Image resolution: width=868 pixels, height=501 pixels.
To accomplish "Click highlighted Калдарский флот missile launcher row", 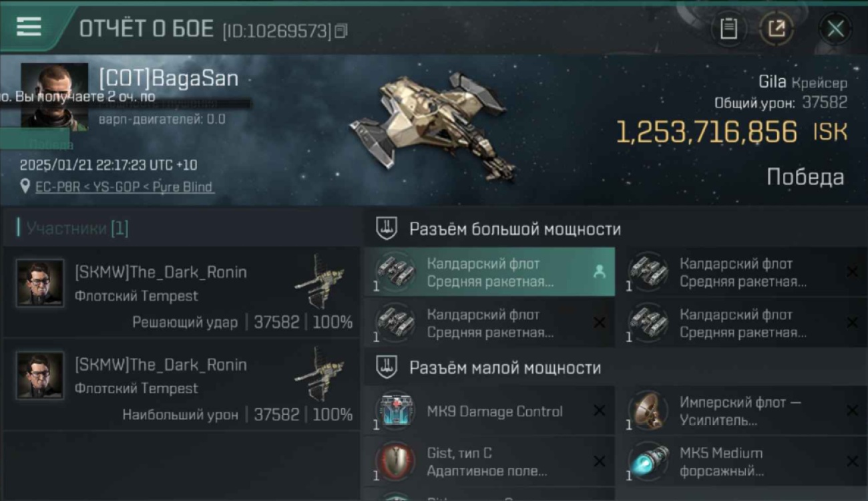I will tap(489, 272).
